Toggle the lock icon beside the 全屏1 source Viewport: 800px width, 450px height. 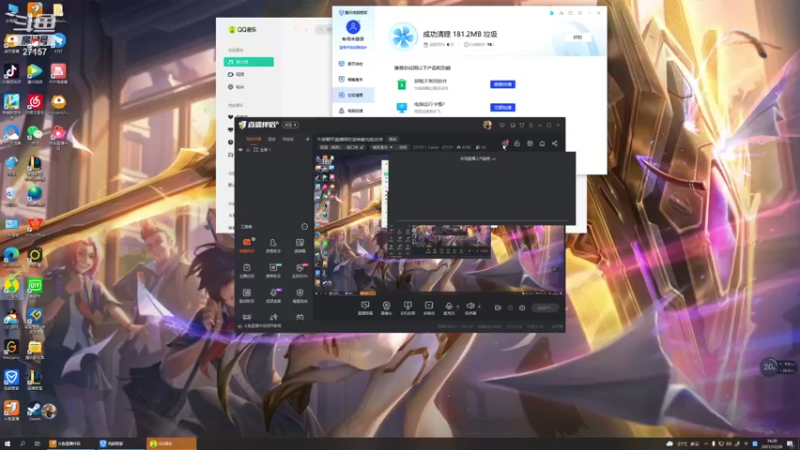248,150
